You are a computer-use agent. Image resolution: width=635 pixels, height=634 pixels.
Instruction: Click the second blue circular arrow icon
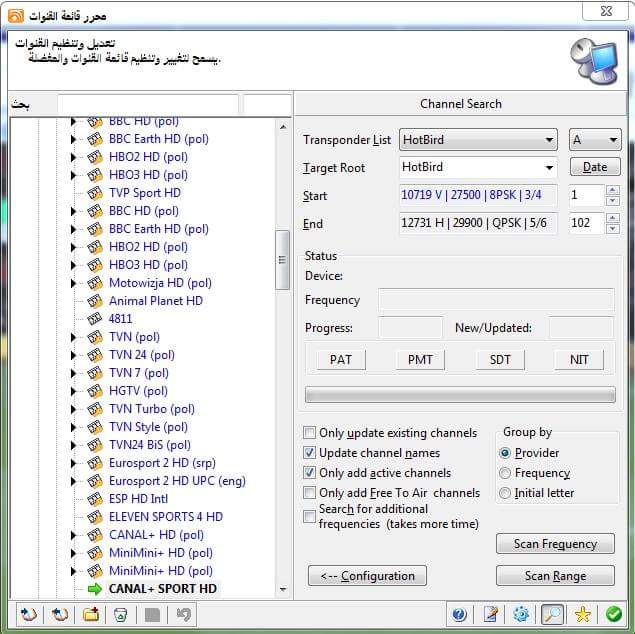pos(60,614)
